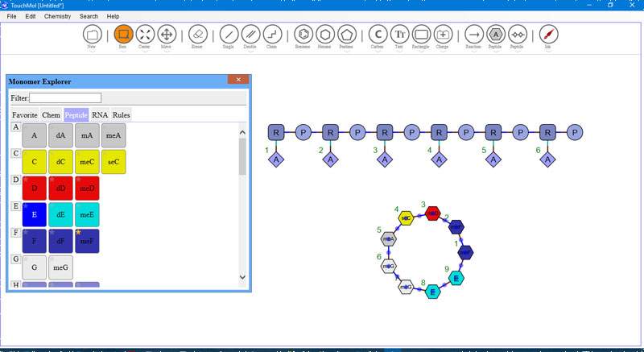Pick the gray dA monomer tile

[61, 135]
